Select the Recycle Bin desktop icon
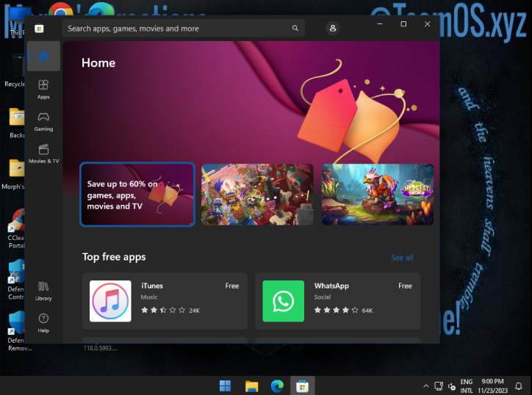 click(15, 70)
